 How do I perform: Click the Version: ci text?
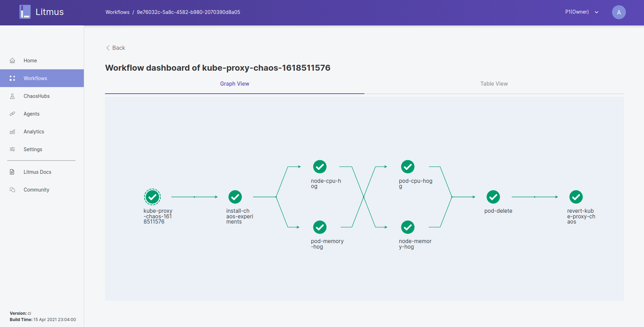[20, 313]
